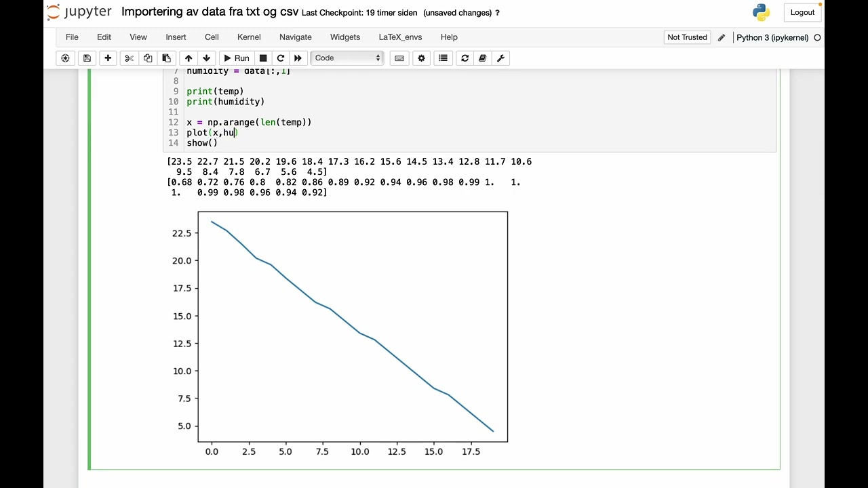
Task: Run the selected cell
Action: [x=237, y=58]
